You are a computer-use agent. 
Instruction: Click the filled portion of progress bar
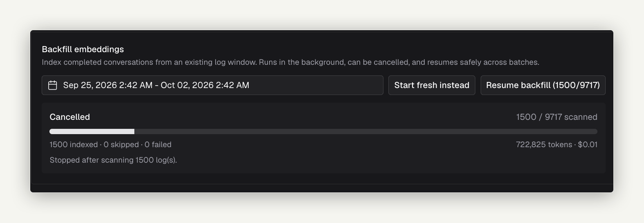(92, 132)
